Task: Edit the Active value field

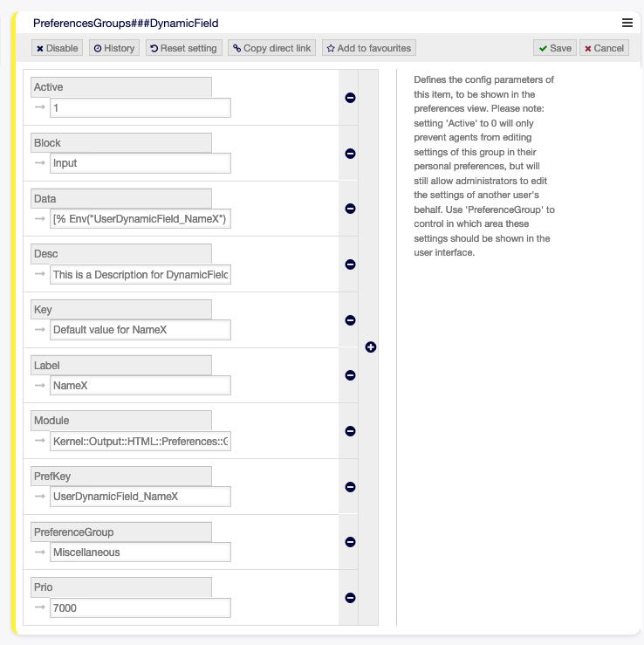Action: [x=140, y=107]
